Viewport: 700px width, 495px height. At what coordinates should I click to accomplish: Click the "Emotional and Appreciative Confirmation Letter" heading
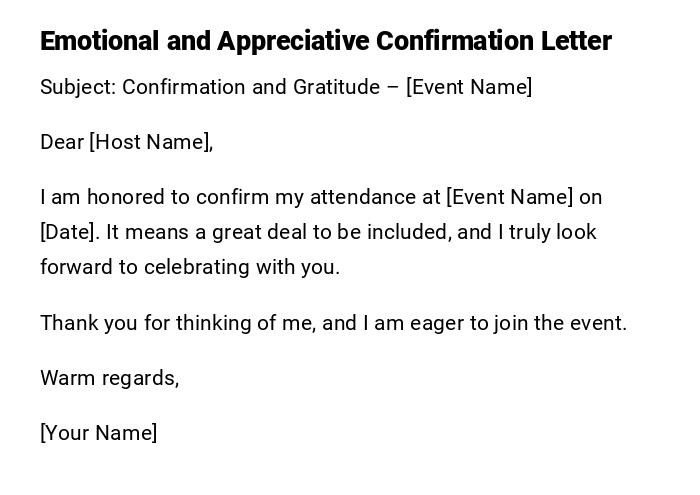coord(325,41)
